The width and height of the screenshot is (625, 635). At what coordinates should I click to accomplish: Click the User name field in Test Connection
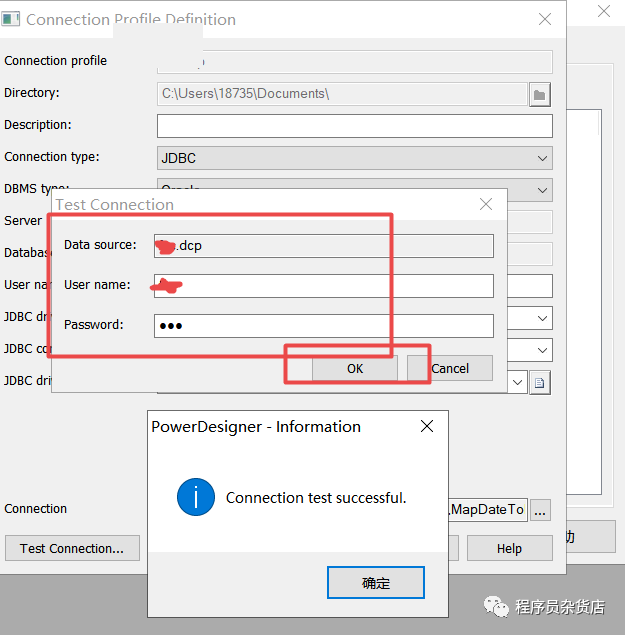tap(324, 286)
